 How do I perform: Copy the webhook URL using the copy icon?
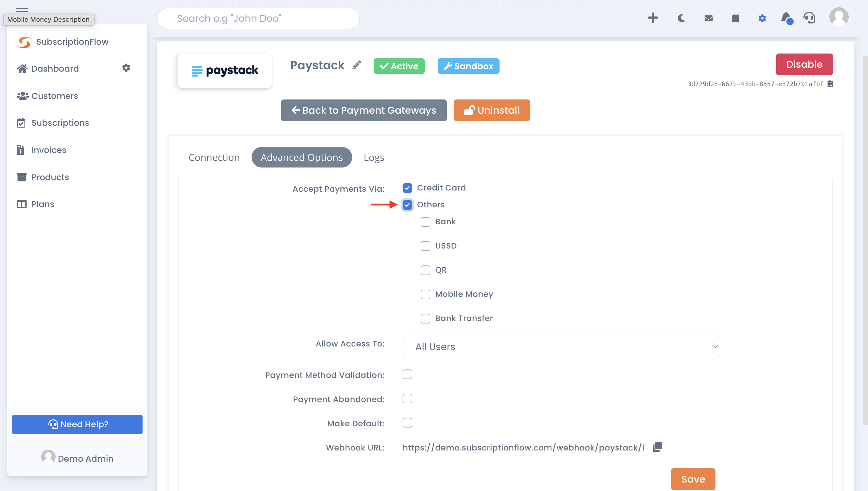[x=657, y=447]
